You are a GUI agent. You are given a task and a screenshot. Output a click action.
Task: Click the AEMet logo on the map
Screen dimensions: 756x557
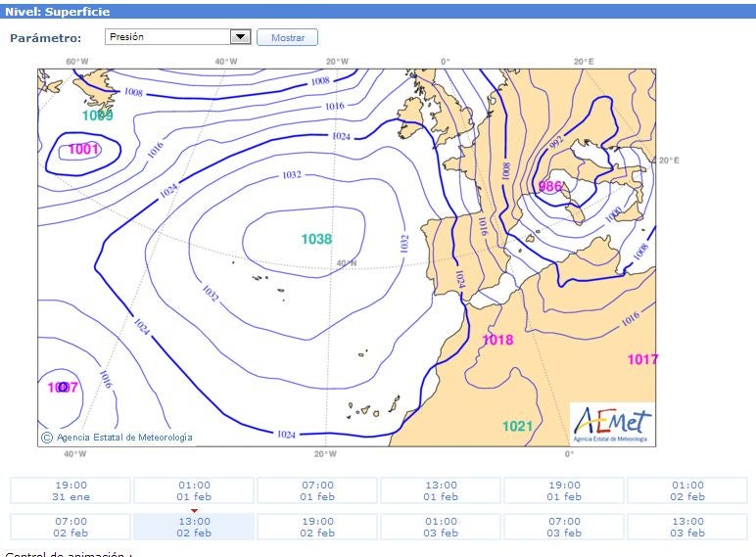[612, 424]
